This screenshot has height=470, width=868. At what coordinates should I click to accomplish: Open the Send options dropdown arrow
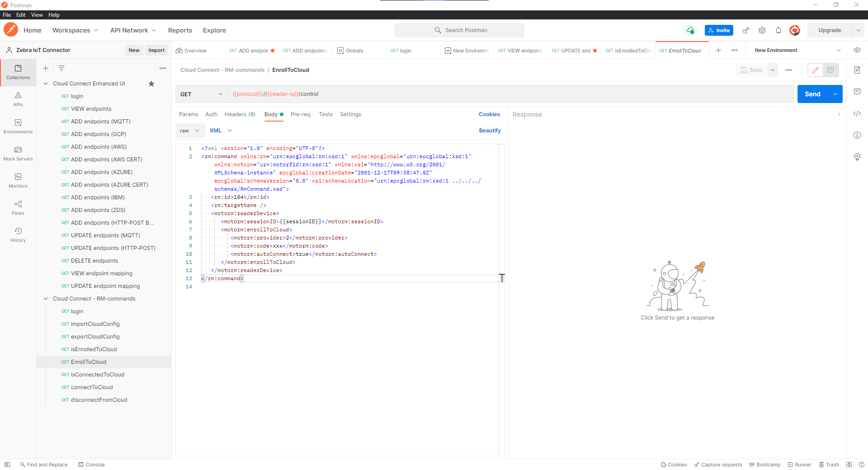click(x=835, y=94)
